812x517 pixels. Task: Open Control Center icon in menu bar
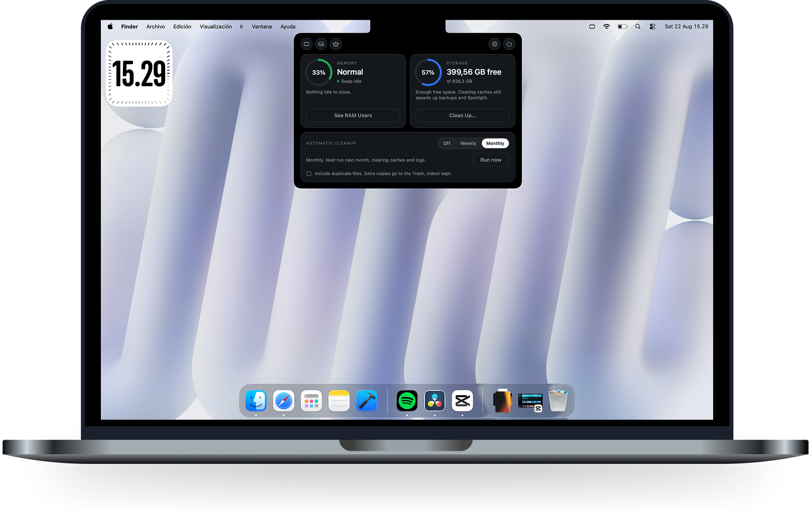click(x=652, y=27)
